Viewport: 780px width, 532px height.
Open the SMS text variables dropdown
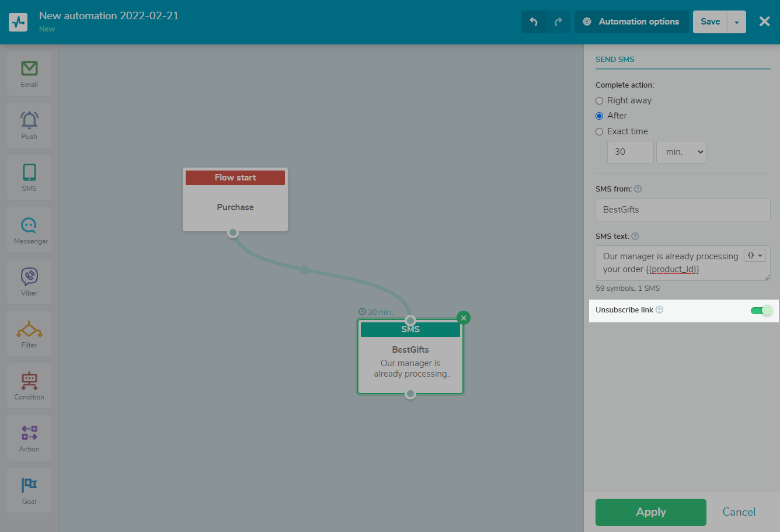coord(755,256)
